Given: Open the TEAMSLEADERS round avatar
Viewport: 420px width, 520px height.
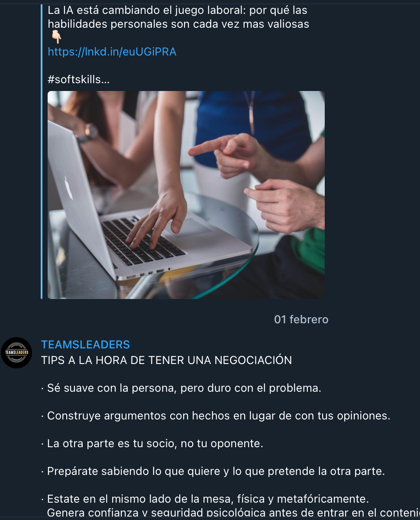Looking at the screenshot, I should [16, 353].
